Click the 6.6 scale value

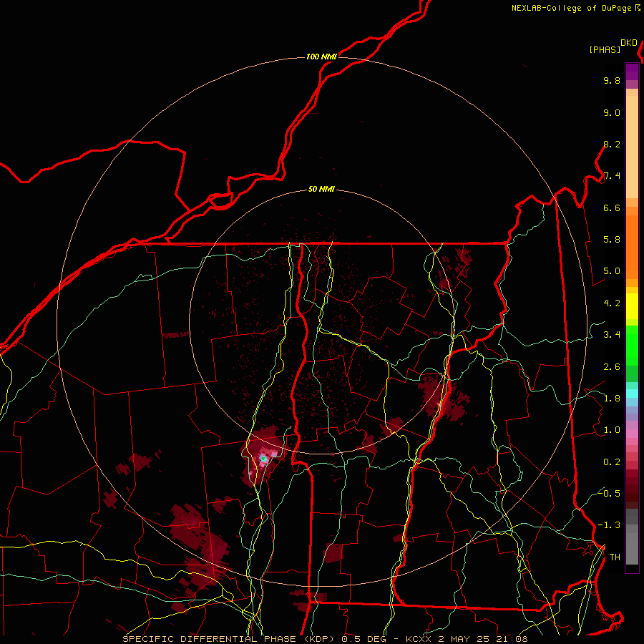point(612,208)
